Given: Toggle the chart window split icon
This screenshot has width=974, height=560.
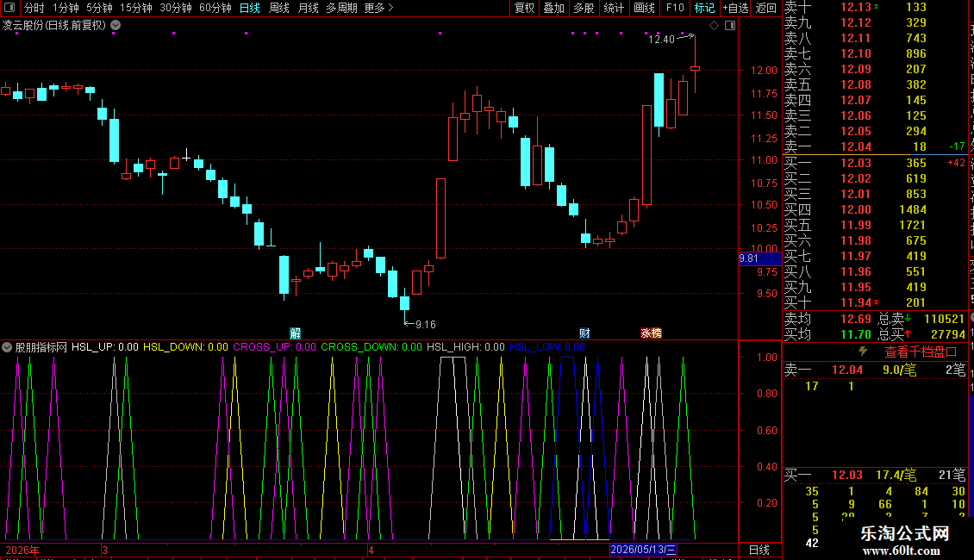Looking at the screenshot, I should 730,26.
